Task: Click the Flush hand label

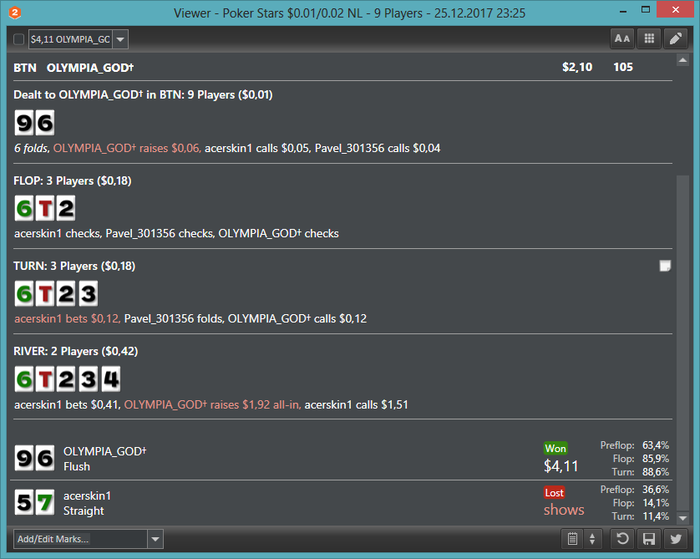Action: (77, 467)
